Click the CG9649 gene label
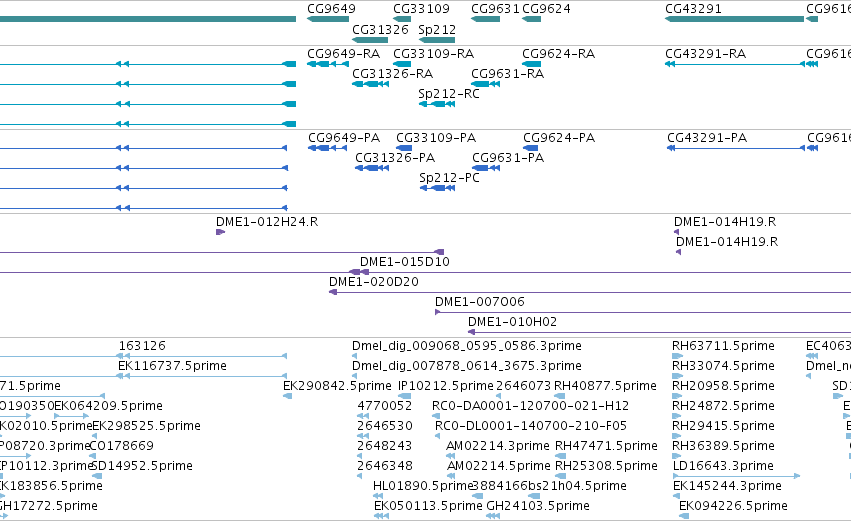 pyautogui.click(x=331, y=9)
